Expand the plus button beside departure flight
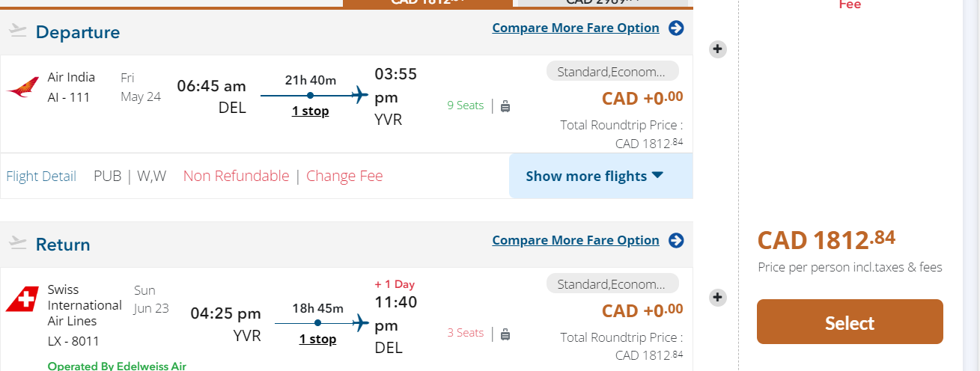Screen dimensions: 980x371 717,49
